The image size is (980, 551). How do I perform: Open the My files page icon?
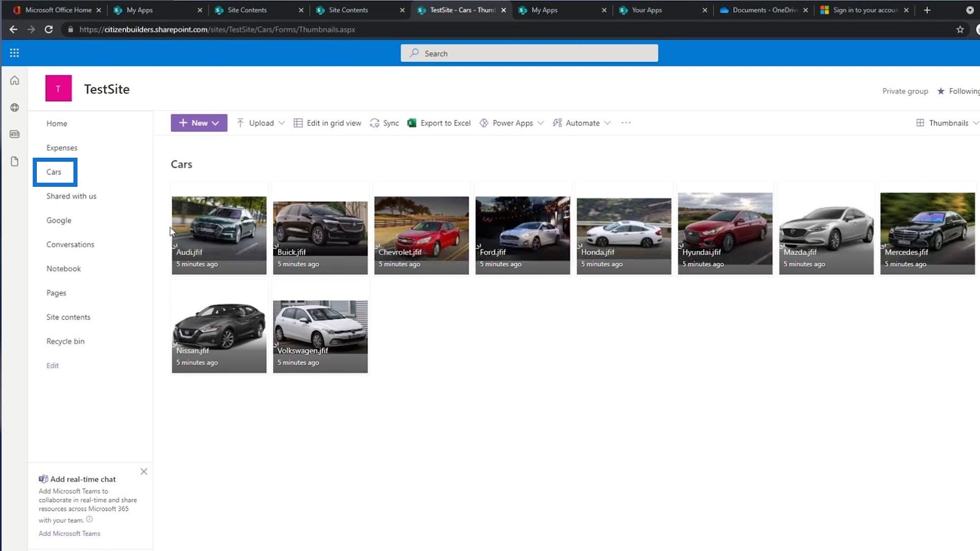(x=15, y=162)
